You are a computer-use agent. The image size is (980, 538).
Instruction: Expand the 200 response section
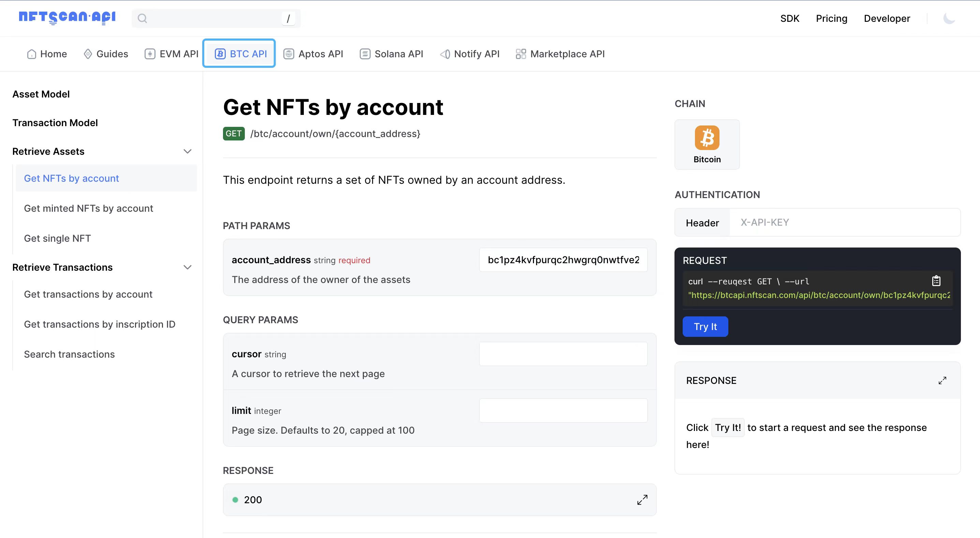641,499
